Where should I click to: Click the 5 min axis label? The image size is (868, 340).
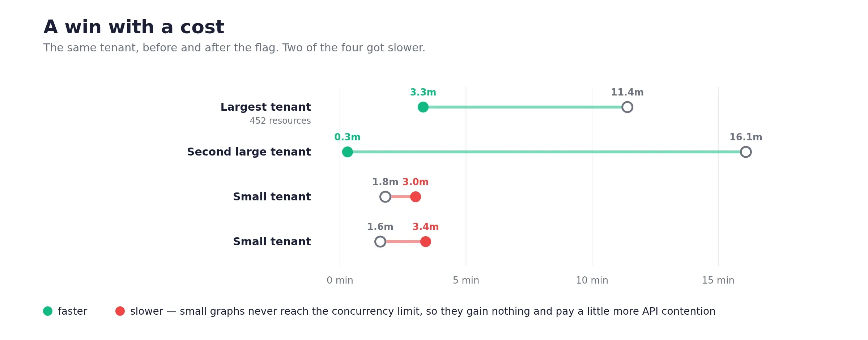(466, 280)
